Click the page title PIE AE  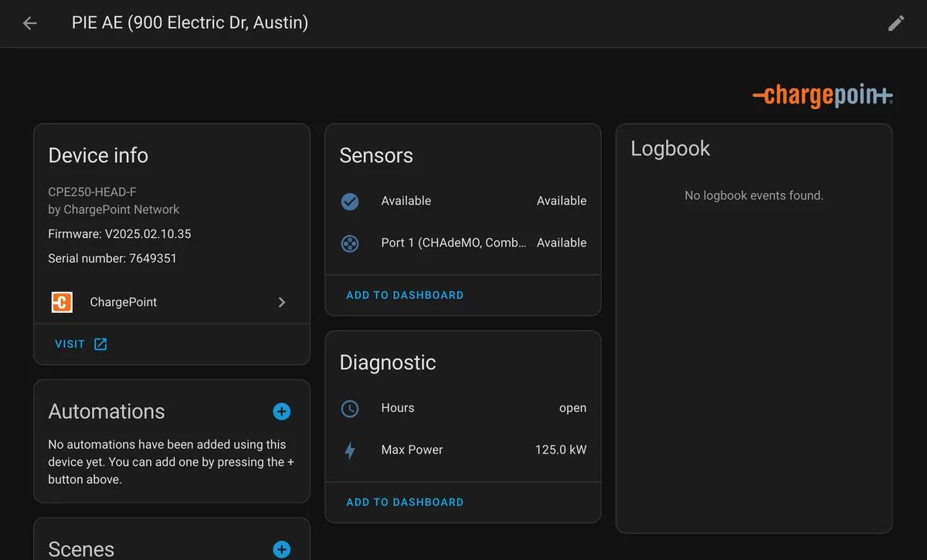(x=190, y=22)
